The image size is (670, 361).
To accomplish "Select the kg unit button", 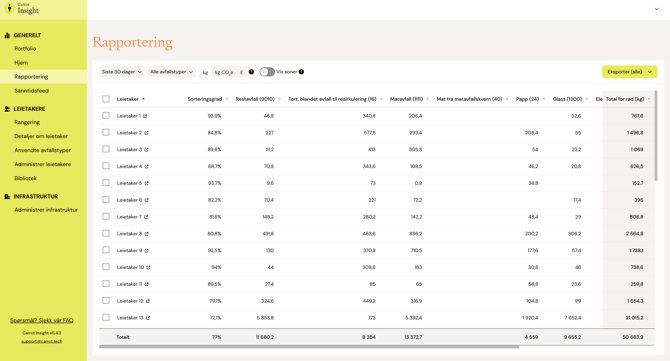I will 205,72.
